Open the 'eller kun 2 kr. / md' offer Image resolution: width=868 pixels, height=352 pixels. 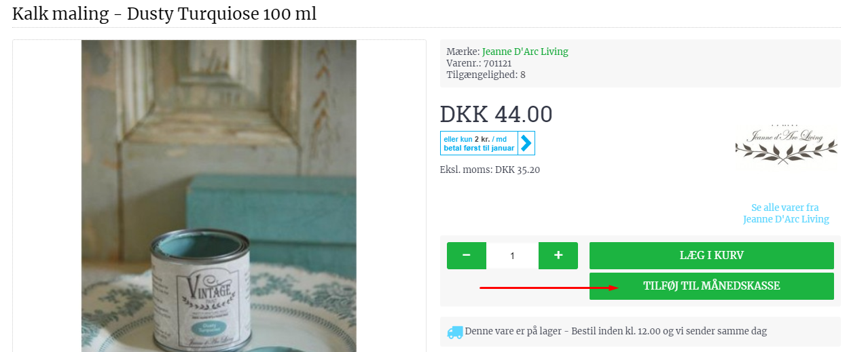point(479,143)
